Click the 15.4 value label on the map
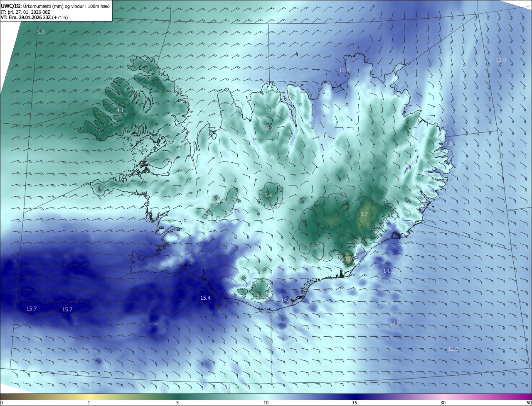 tap(206, 298)
